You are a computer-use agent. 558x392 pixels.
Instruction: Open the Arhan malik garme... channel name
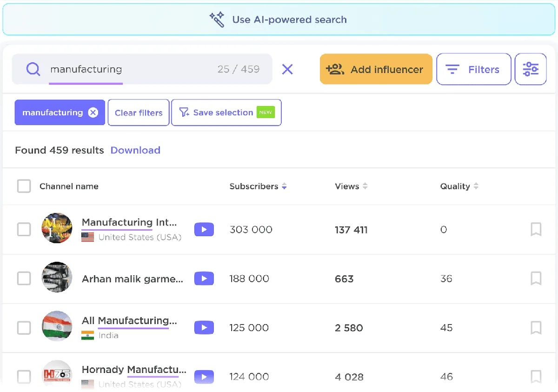click(x=133, y=279)
